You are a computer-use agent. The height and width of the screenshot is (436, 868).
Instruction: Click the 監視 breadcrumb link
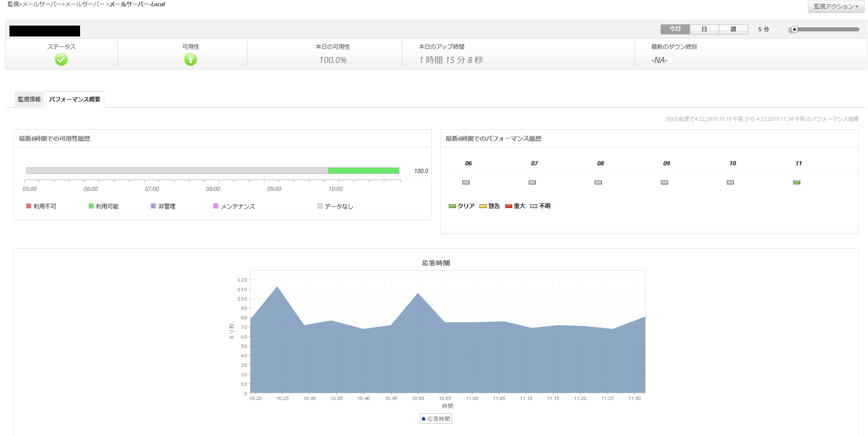13,4
